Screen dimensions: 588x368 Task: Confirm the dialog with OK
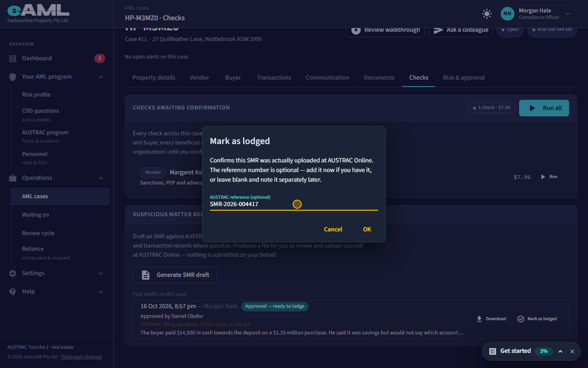click(x=367, y=230)
